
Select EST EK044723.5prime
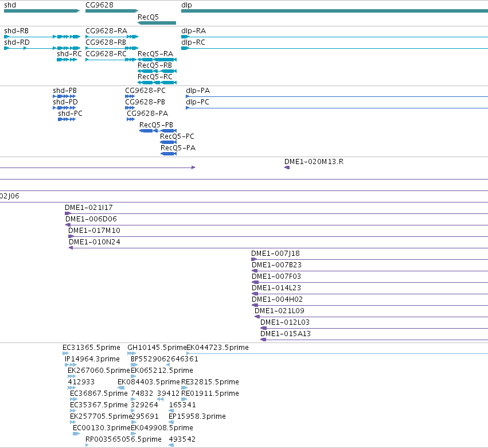(x=217, y=348)
